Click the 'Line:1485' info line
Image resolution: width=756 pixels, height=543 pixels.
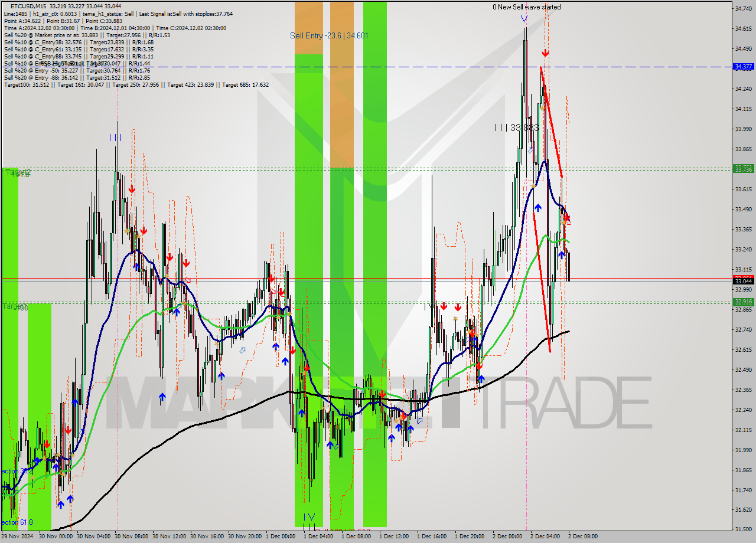118,14
